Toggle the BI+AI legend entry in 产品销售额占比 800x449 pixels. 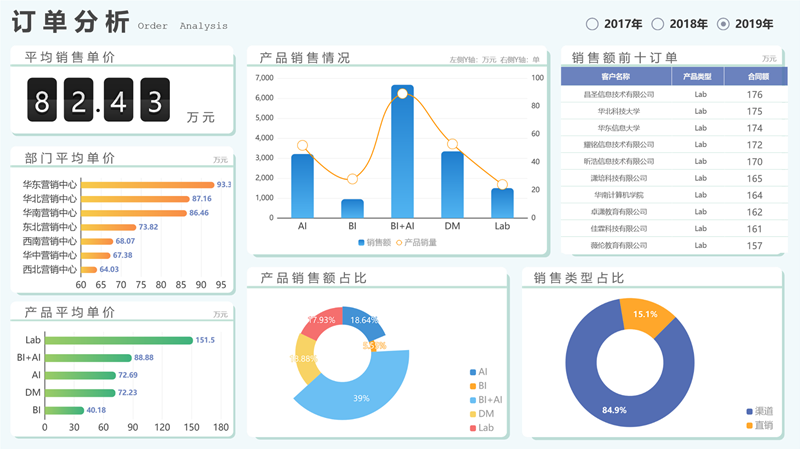pyautogui.click(x=473, y=400)
